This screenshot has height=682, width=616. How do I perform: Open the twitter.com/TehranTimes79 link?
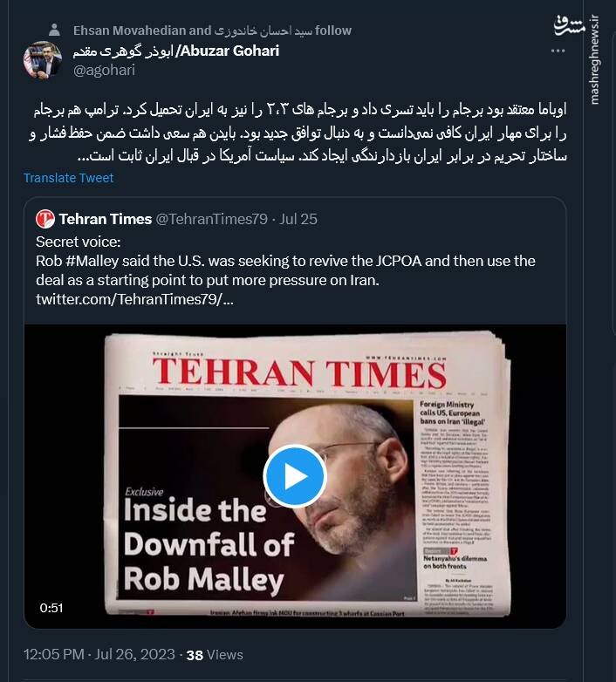[134, 299]
